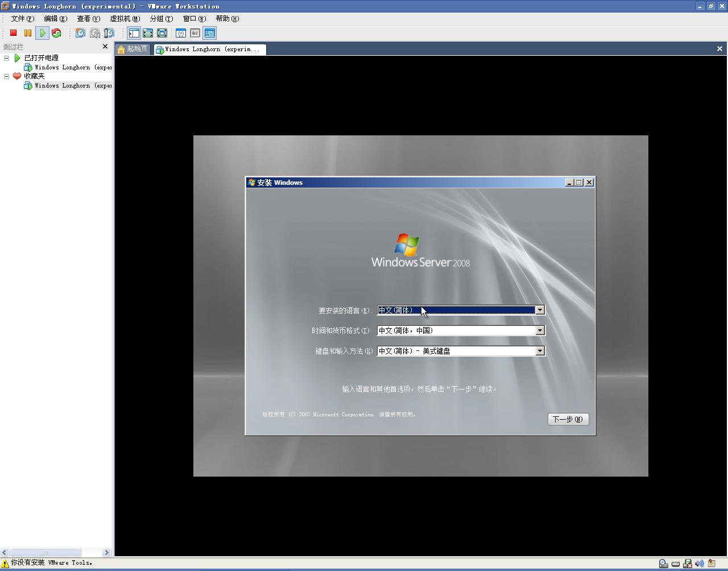Screen dimensions: 728x571
Task: Toggle the sidebar view toolbar icon
Action: click(x=134, y=33)
